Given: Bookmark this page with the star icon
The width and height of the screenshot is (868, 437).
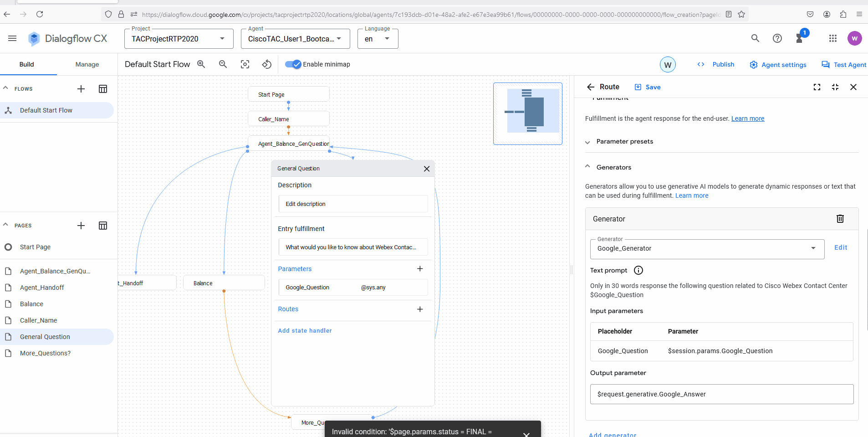Looking at the screenshot, I should click(x=741, y=14).
